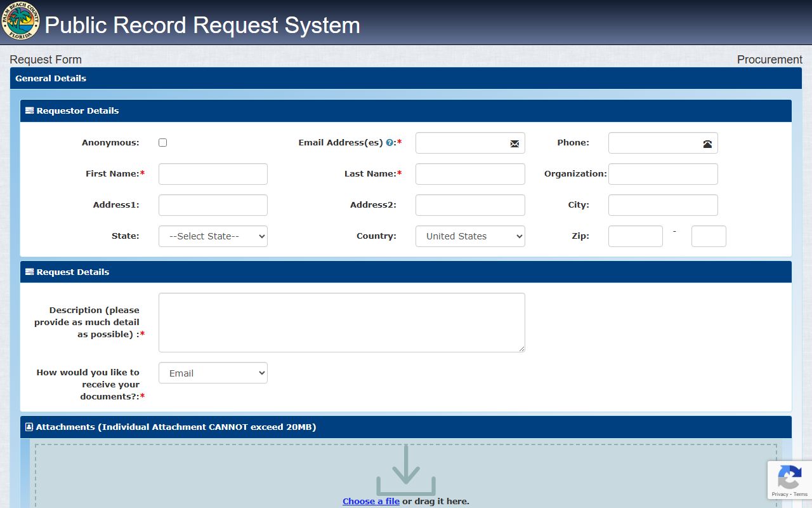This screenshot has height=508, width=812.
Task: Click the First Name label
Action: coord(115,173)
